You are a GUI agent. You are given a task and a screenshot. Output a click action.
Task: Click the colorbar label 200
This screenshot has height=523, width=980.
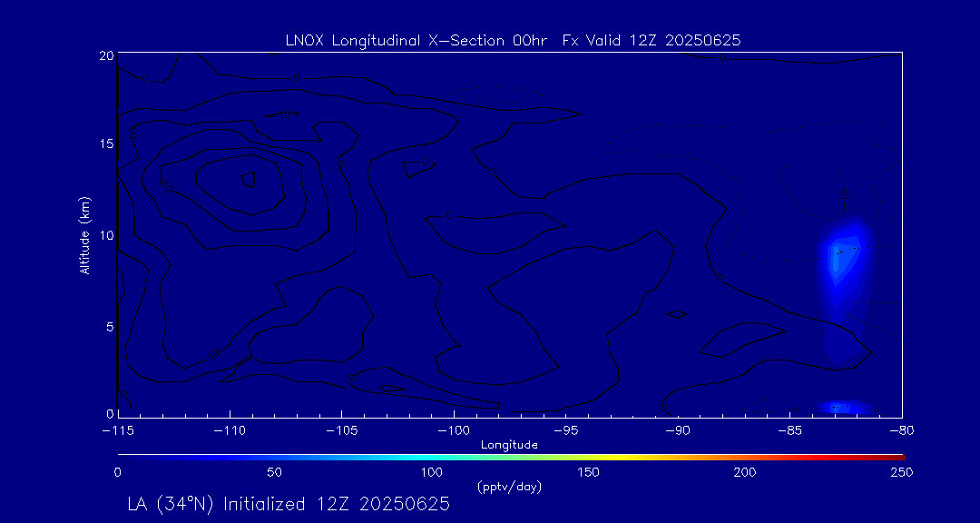point(747,472)
